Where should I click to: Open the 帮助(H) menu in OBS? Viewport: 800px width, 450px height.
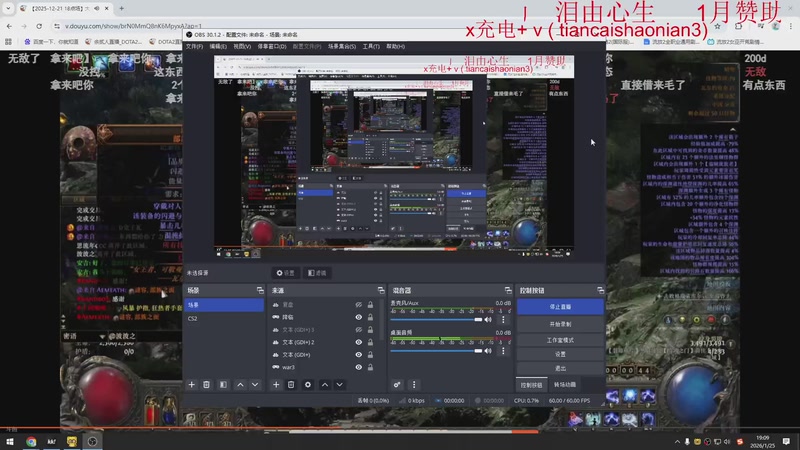tap(395, 46)
